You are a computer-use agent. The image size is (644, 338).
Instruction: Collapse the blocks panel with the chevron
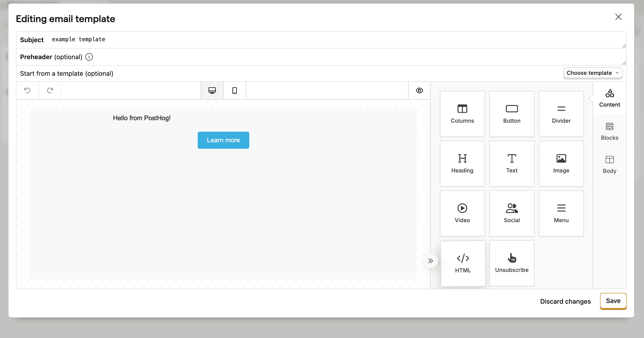431,261
